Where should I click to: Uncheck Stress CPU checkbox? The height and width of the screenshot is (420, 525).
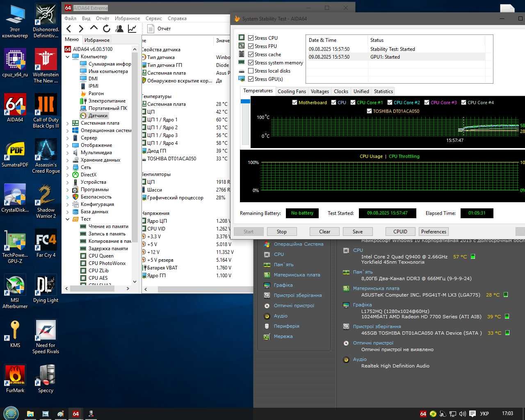[x=251, y=38]
